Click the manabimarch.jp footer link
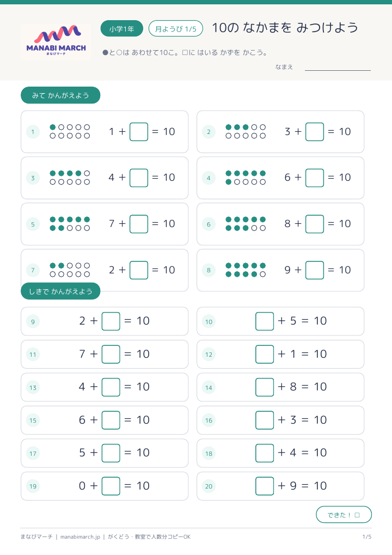 coord(81,537)
